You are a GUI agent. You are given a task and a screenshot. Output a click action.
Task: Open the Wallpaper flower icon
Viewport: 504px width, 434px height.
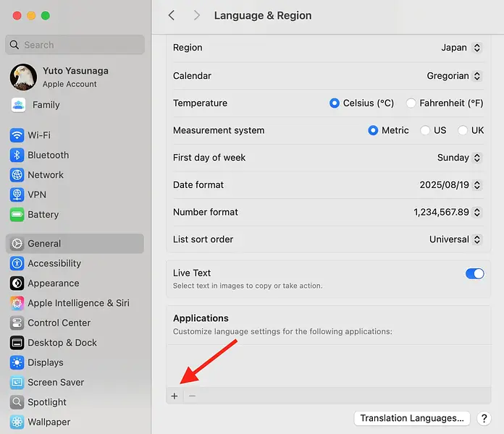coord(17,422)
